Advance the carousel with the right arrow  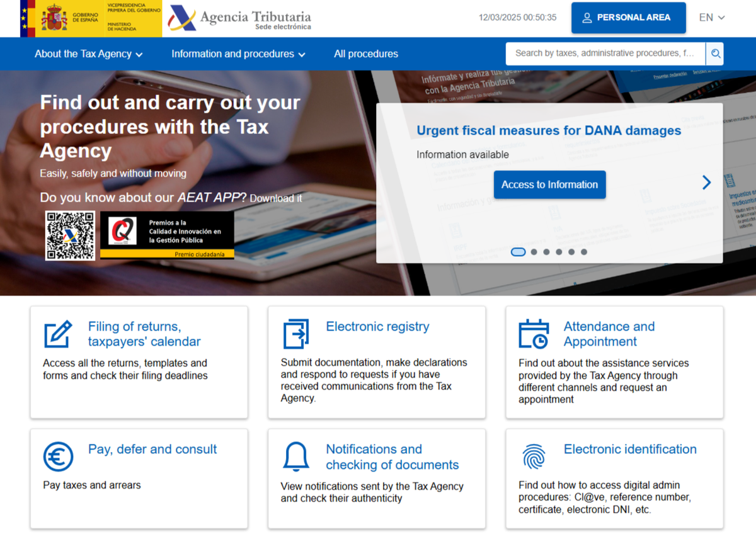(706, 183)
